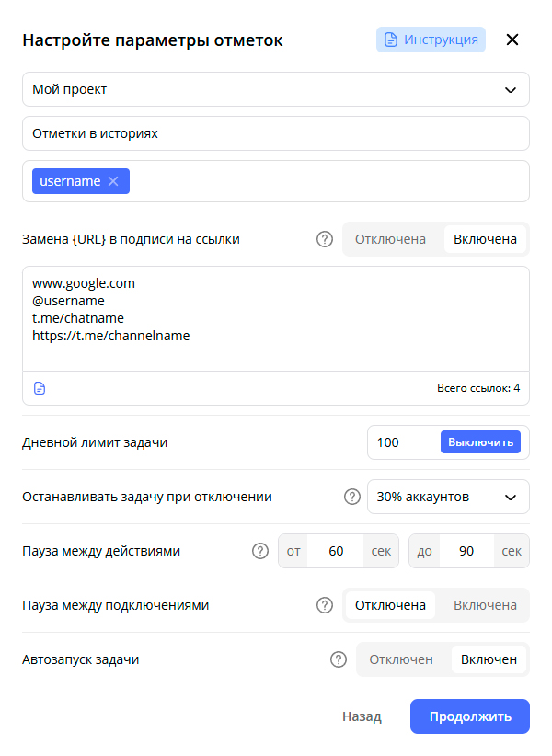Set autostart to Отключен
552x756 pixels.
[x=401, y=659]
